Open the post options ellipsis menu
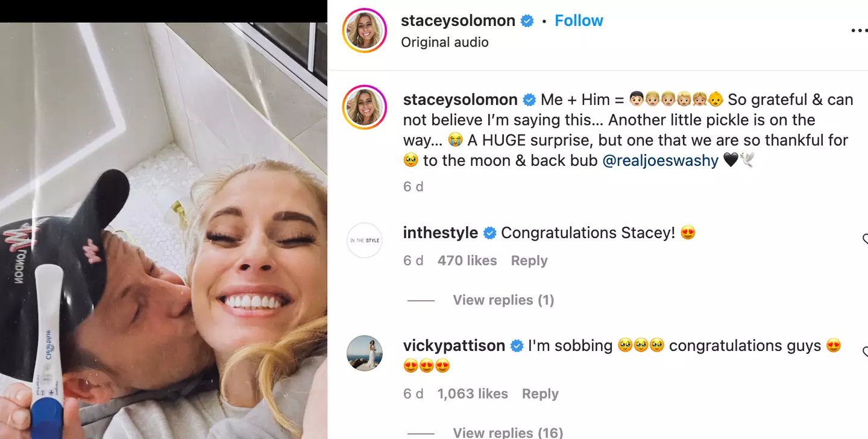Screen dimensions: 868x439 point(860,30)
